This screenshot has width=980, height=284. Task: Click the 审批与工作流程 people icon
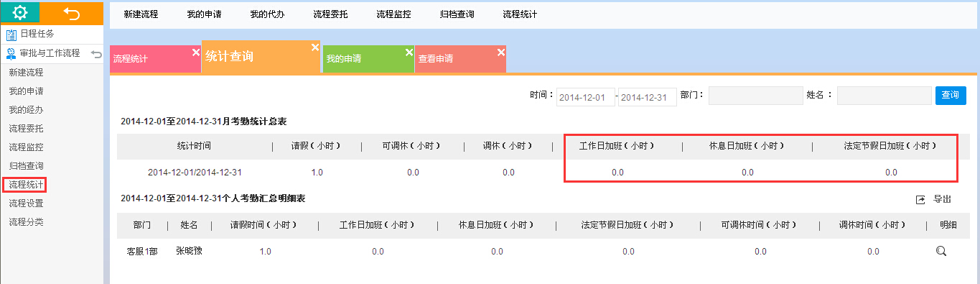tap(11, 53)
